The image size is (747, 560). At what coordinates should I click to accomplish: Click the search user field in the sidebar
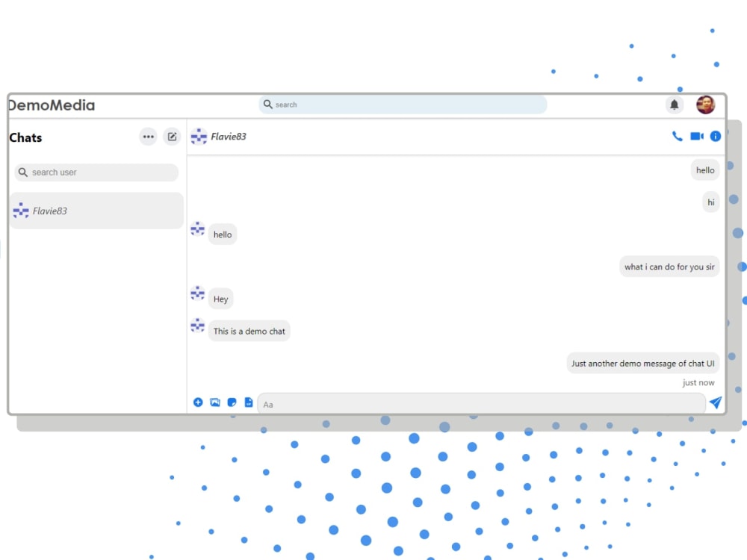point(96,172)
